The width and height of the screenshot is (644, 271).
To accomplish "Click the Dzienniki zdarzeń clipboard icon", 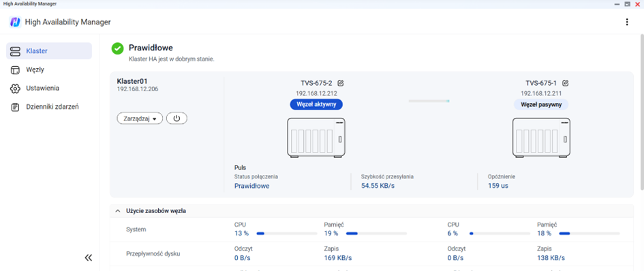I will [15, 107].
